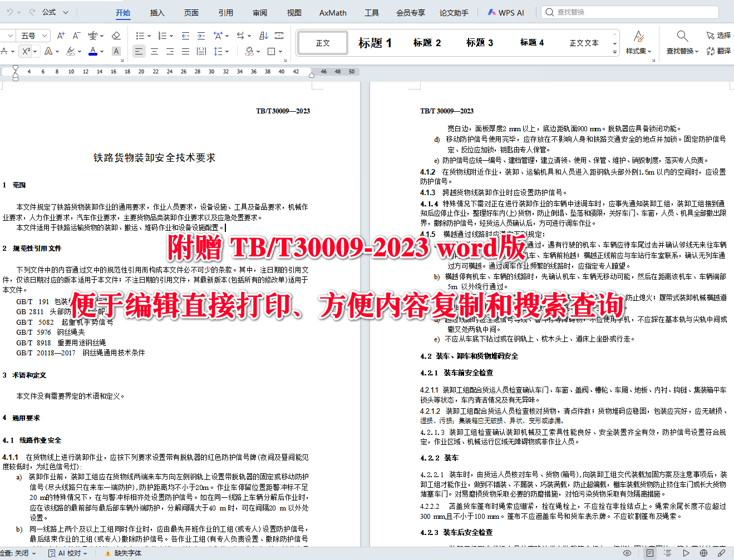
Task: Apply the text highlight color icon
Action: point(71,51)
